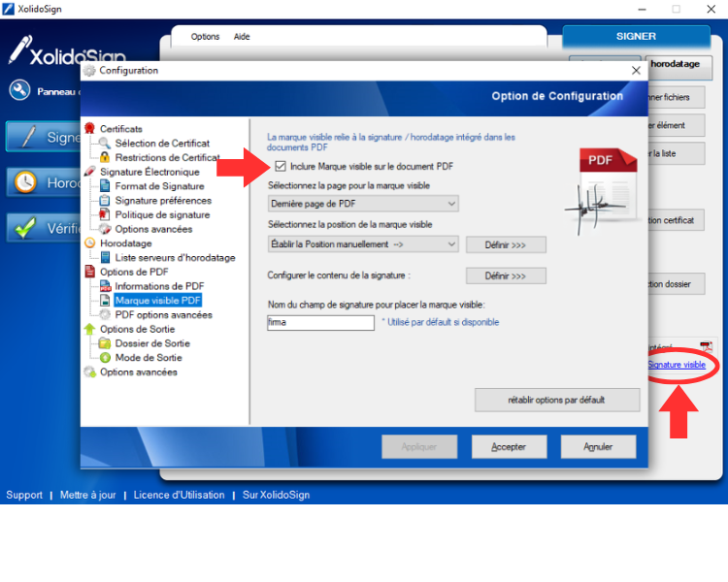
Task: Click the green arrow icon beside Options de Sortie
Action: [x=89, y=329]
